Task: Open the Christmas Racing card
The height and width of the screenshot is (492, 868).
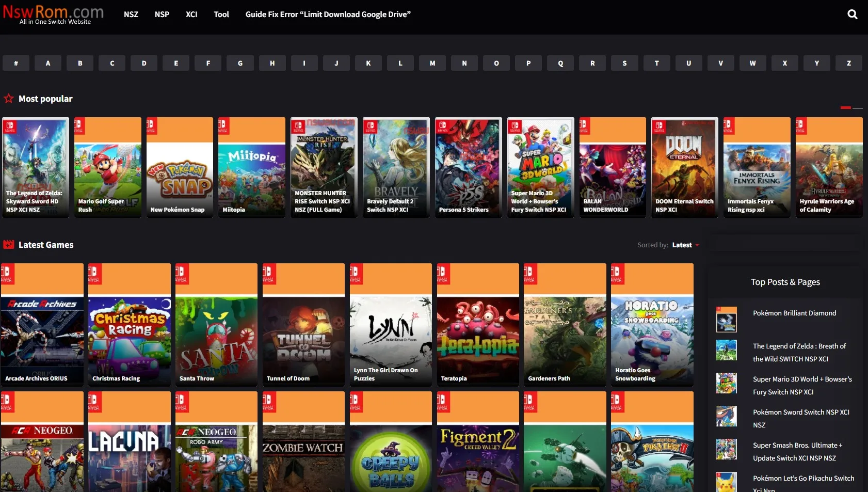Action: (x=130, y=325)
